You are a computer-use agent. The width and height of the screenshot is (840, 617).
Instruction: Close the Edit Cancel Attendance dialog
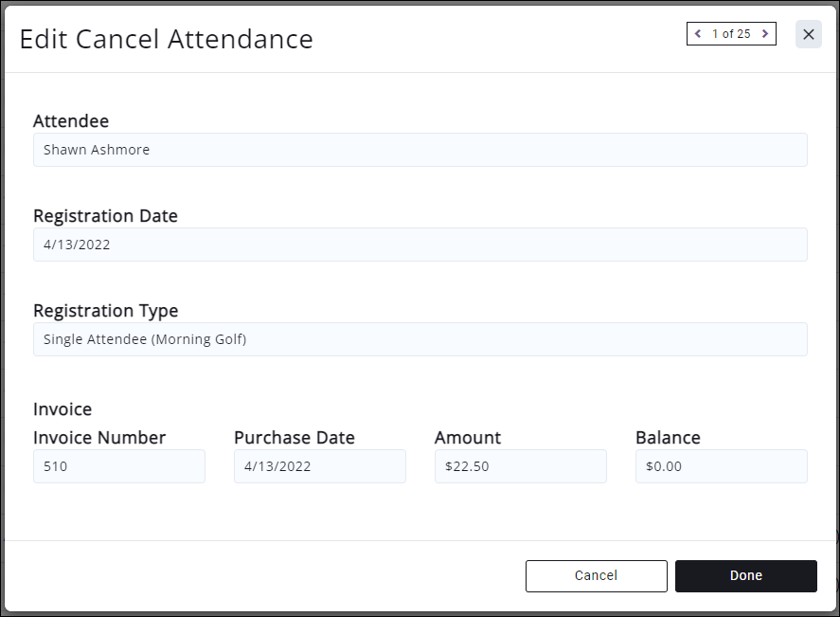[x=809, y=34]
